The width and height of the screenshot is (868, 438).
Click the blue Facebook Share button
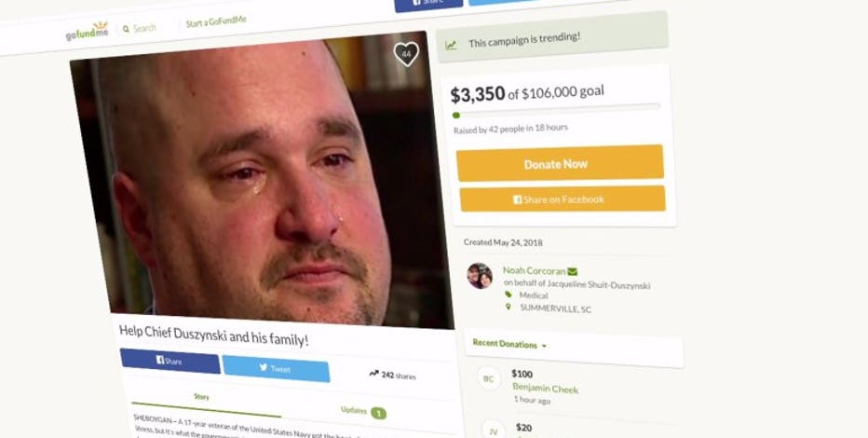[x=170, y=361]
